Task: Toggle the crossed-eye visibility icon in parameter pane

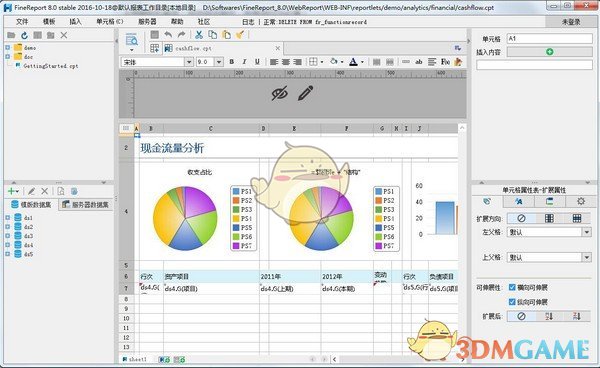Action: [x=279, y=93]
